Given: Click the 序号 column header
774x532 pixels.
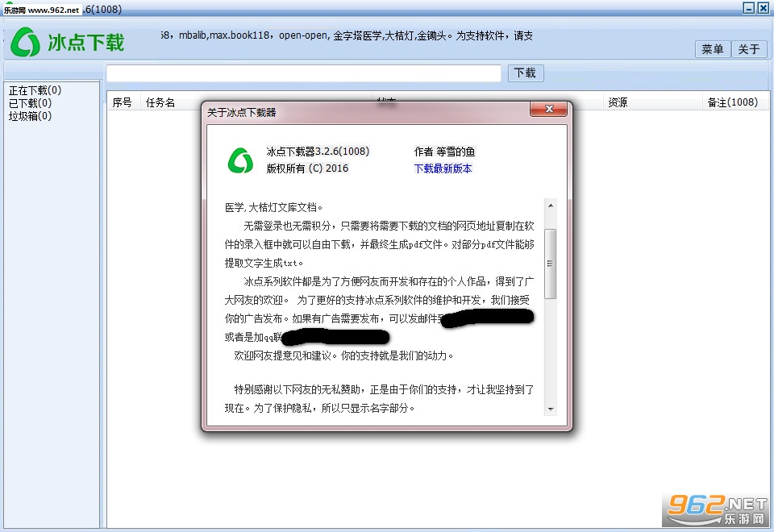Looking at the screenshot, I should coord(122,102).
